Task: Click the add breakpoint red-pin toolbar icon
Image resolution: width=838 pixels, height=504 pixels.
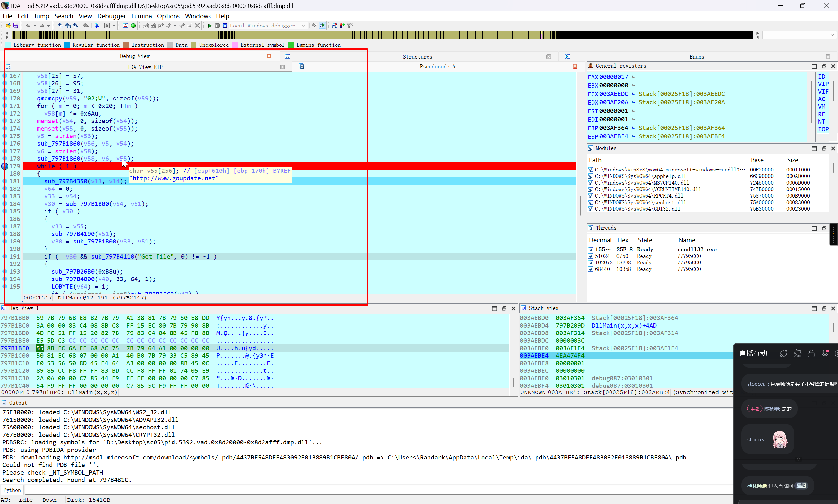Action: 342,26
